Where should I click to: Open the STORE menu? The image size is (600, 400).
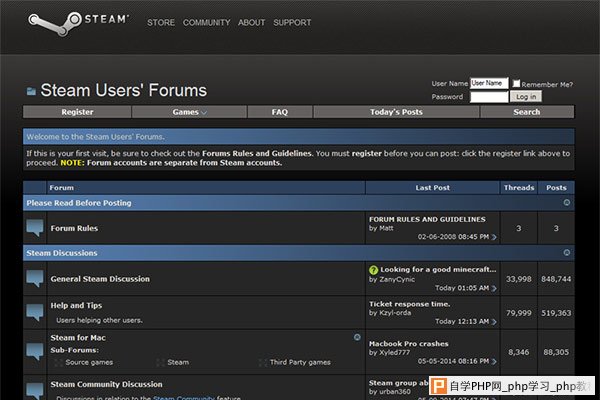[x=161, y=23]
